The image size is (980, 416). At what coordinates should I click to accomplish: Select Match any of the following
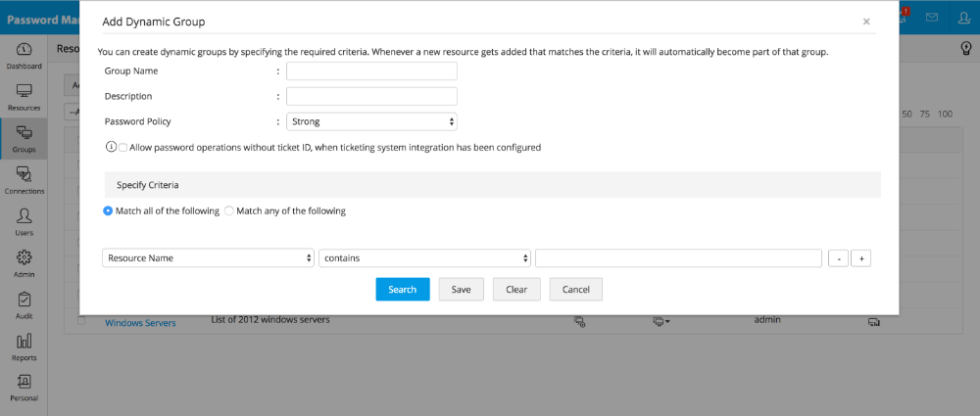[x=229, y=210]
